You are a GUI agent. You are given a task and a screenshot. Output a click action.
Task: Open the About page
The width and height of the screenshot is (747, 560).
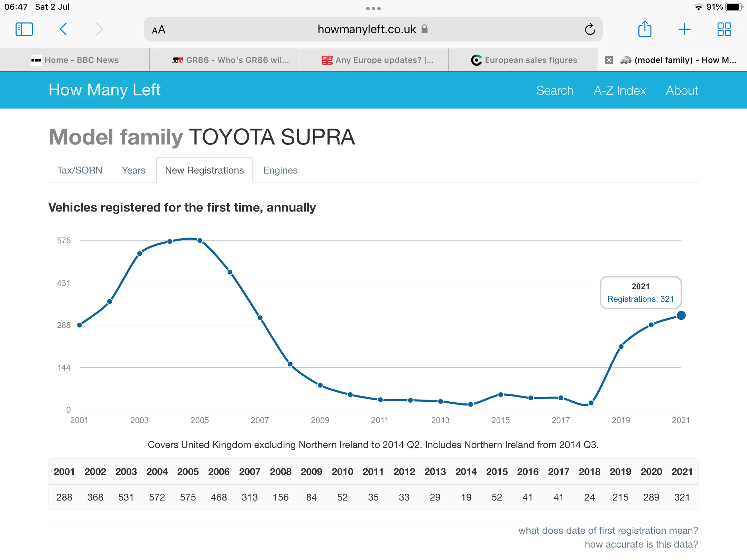[682, 91]
